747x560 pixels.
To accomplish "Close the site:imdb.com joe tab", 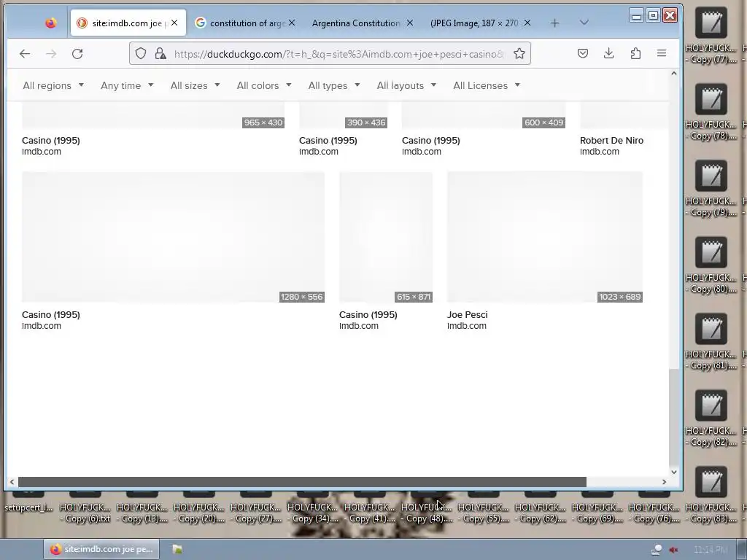I will pos(174,23).
